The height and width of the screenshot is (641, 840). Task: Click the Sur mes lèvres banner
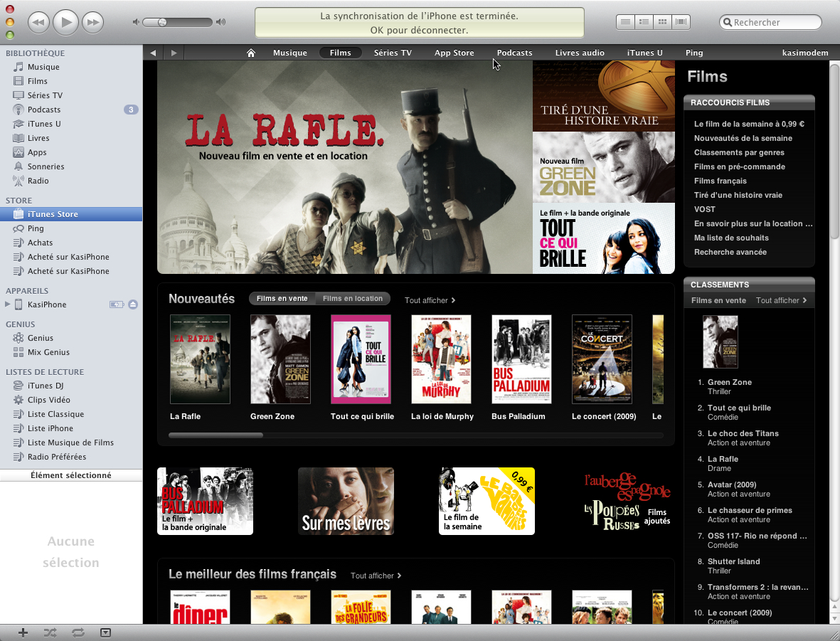point(346,501)
